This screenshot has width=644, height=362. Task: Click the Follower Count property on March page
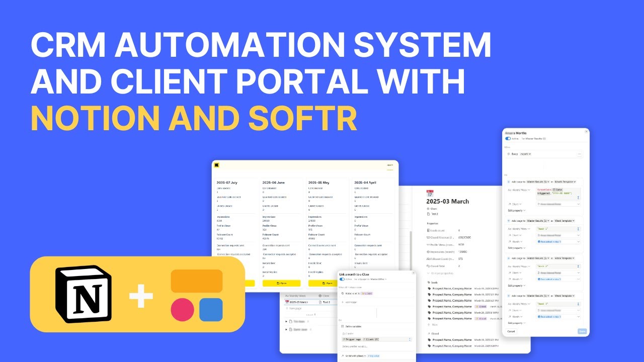441,259
